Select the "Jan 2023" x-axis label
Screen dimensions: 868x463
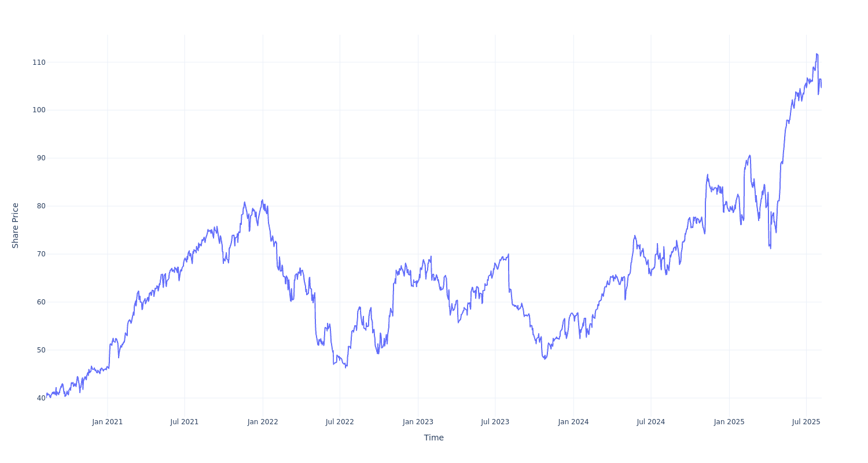[x=418, y=422]
